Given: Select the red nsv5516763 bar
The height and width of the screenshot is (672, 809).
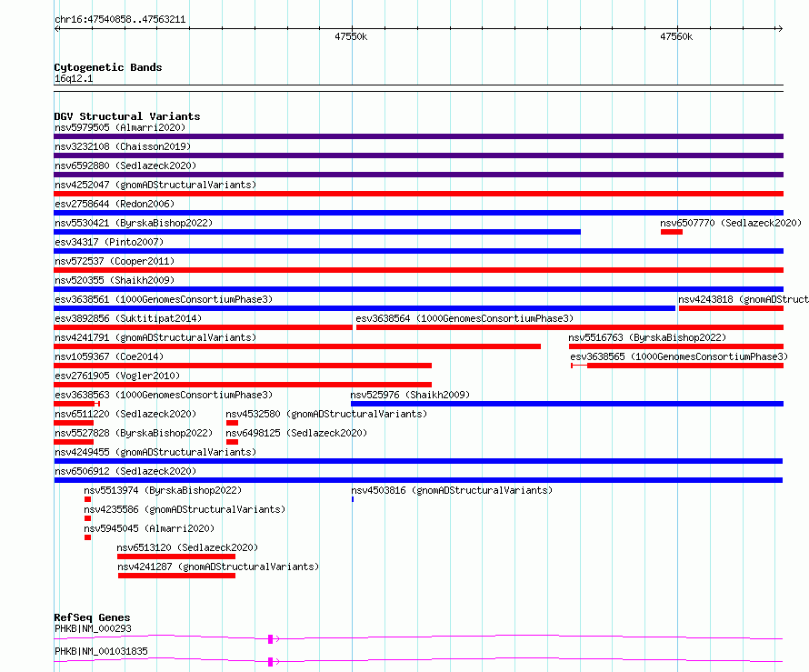Looking at the screenshot, I should [x=676, y=346].
